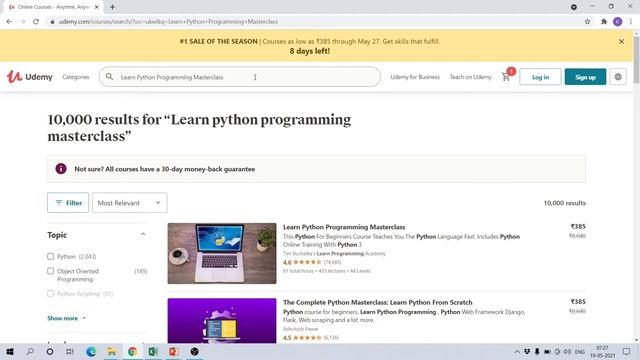
Task: Open File Explorer from taskbar
Action: [111, 351]
